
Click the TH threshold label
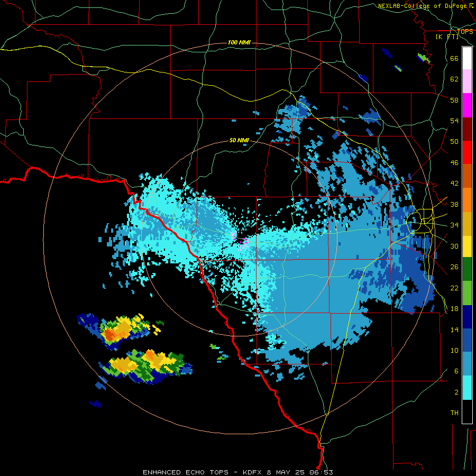point(454,413)
